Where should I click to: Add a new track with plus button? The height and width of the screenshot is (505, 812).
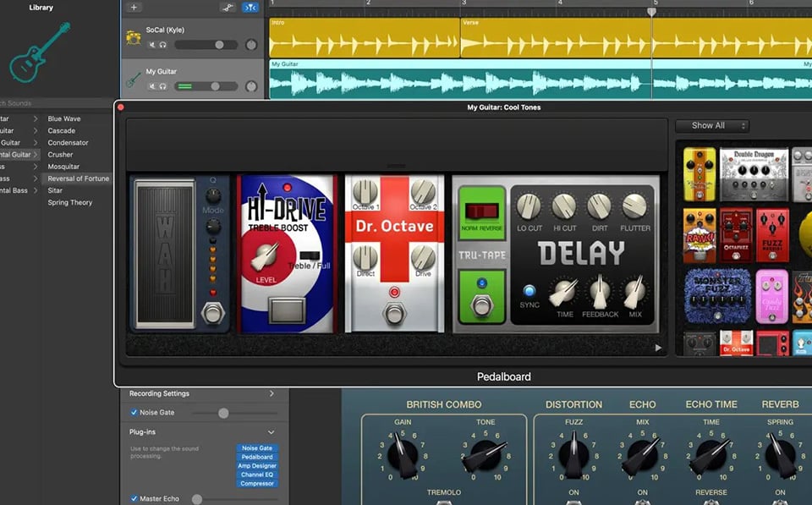point(134,8)
